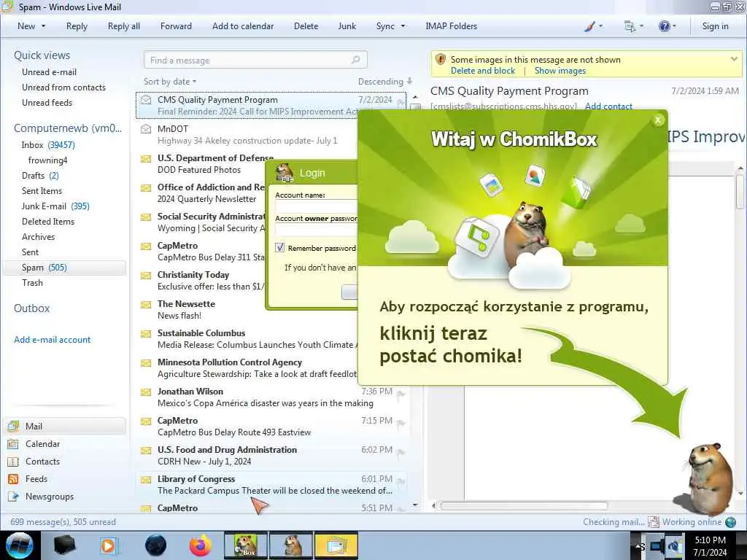This screenshot has width=747, height=560.
Task: Click flag icon on U.S. Food and Drug message
Action: (x=401, y=452)
